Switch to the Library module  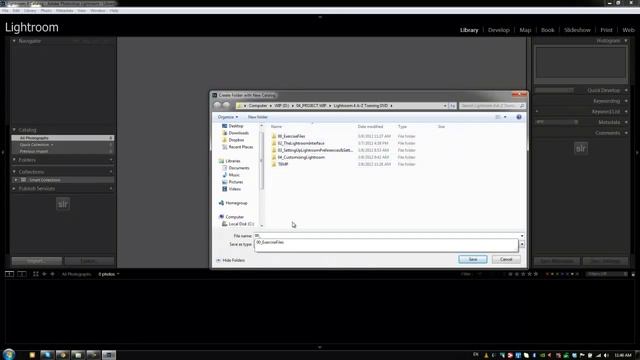[x=469, y=30]
